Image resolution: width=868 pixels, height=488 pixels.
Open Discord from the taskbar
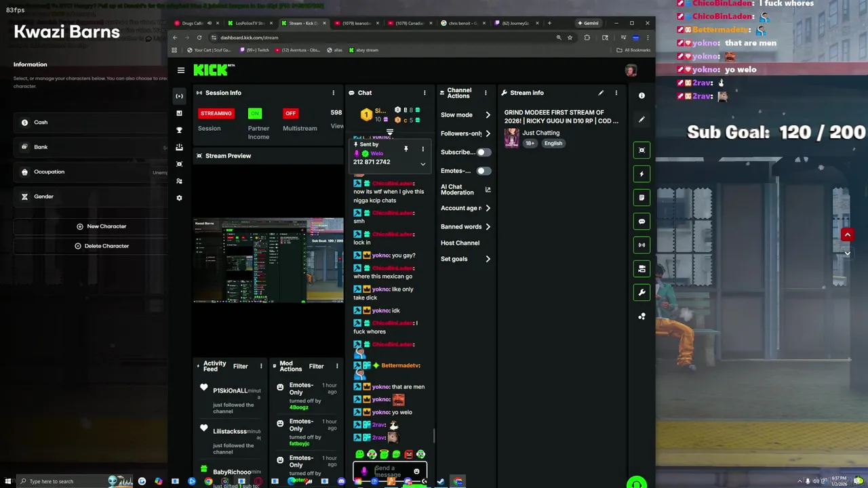click(341, 481)
